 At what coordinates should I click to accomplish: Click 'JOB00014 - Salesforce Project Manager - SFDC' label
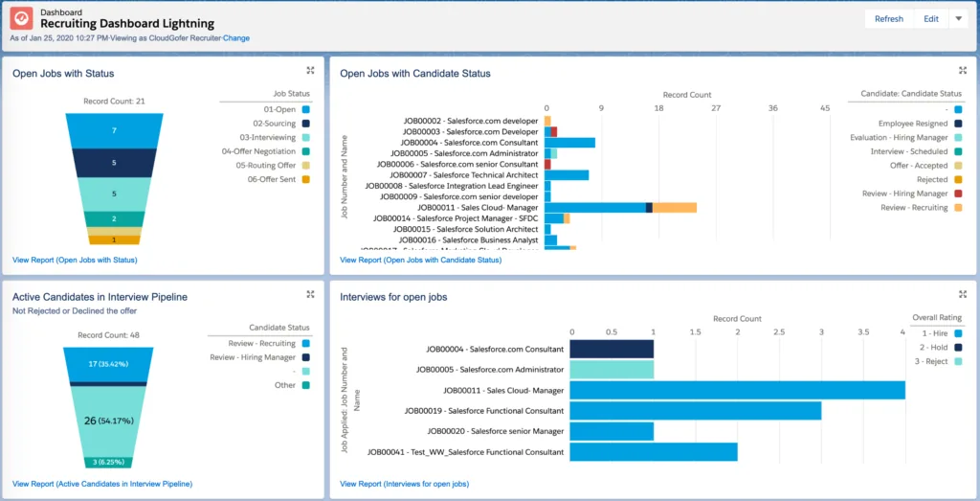456,218
